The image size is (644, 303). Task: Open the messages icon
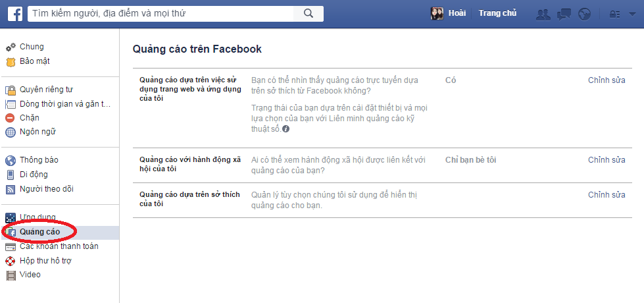pyautogui.click(x=564, y=14)
